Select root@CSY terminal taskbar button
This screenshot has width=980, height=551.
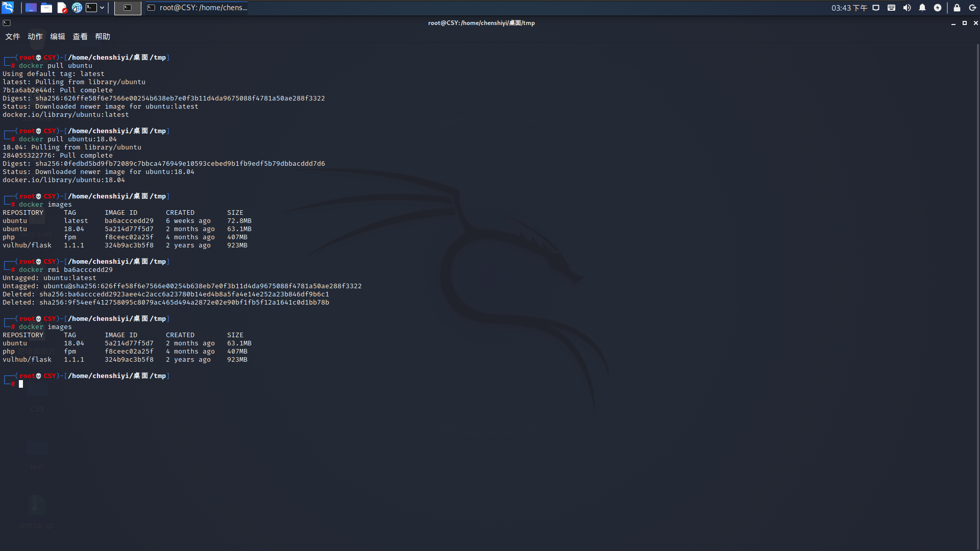(x=197, y=8)
